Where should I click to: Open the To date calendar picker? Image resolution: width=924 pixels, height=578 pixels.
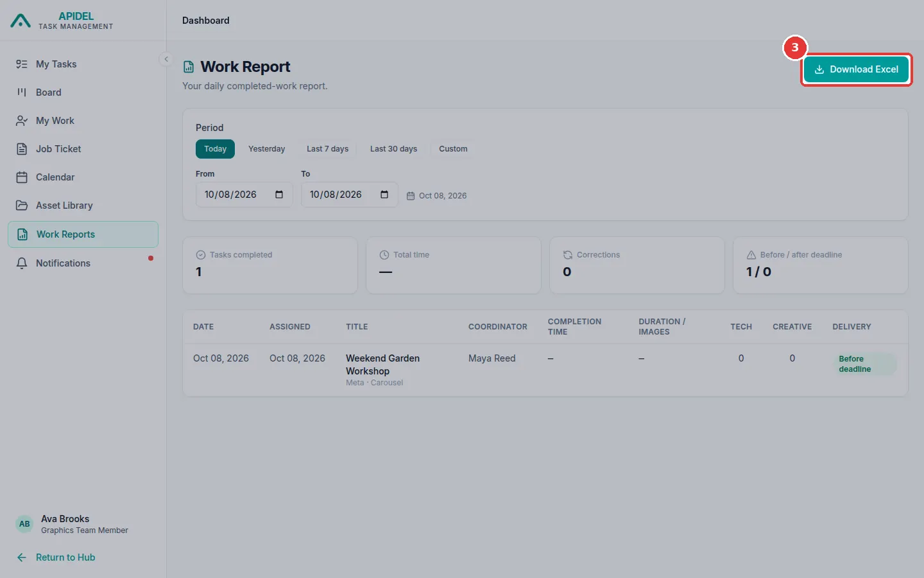coord(384,195)
